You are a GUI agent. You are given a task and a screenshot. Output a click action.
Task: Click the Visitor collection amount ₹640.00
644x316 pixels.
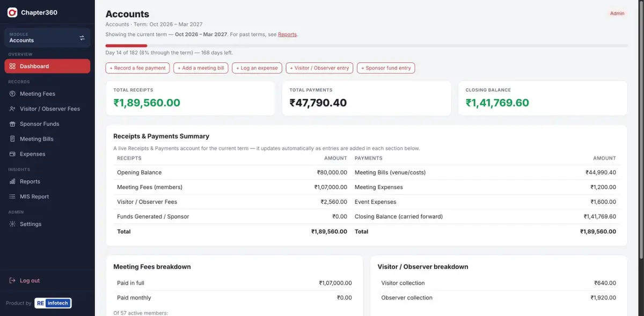[x=605, y=283]
